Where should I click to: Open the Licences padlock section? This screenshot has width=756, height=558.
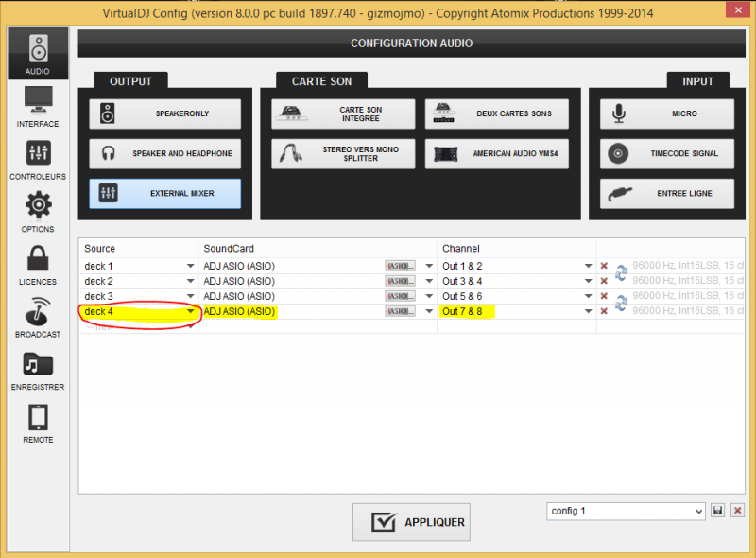[x=38, y=265]
